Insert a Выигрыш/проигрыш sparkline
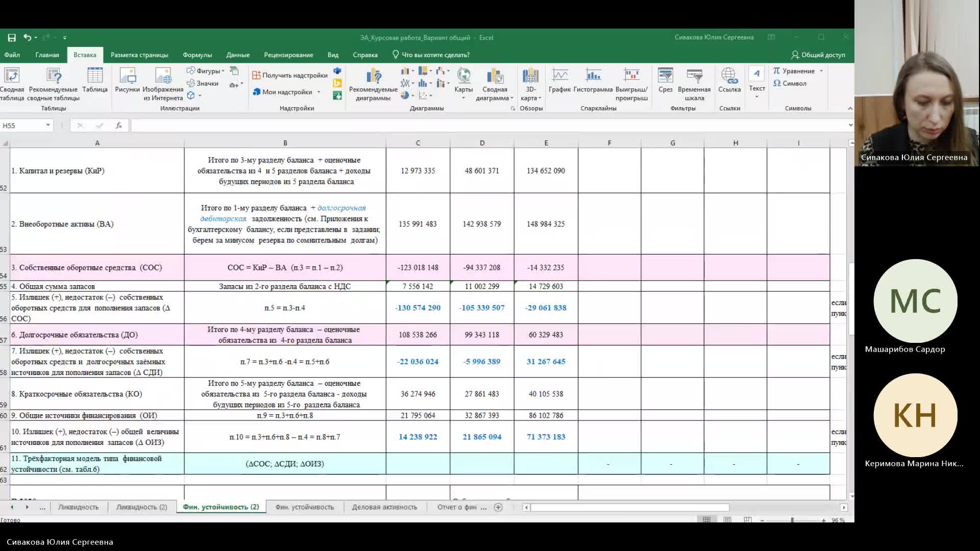This screenshot has width=980, height=551. tap(631, 84)
